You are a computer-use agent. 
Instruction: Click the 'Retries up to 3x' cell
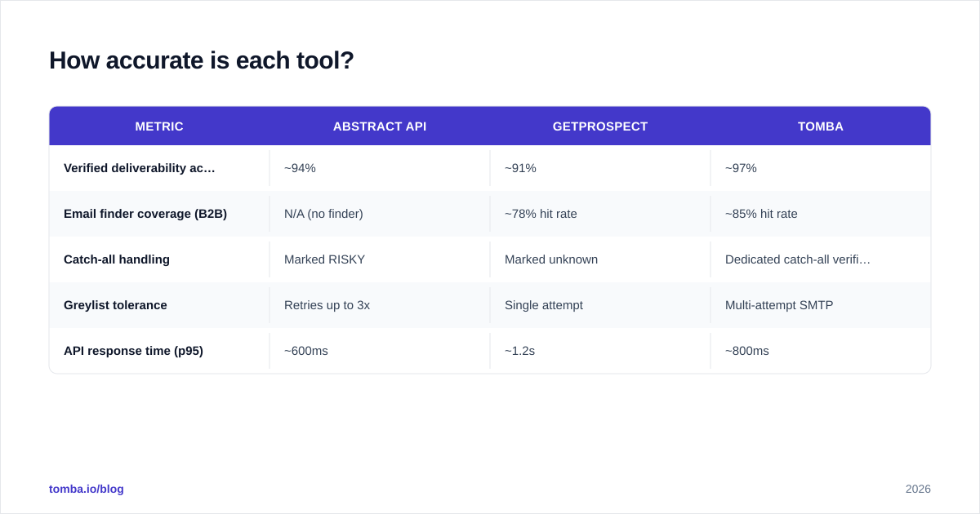tap(380, 305)
